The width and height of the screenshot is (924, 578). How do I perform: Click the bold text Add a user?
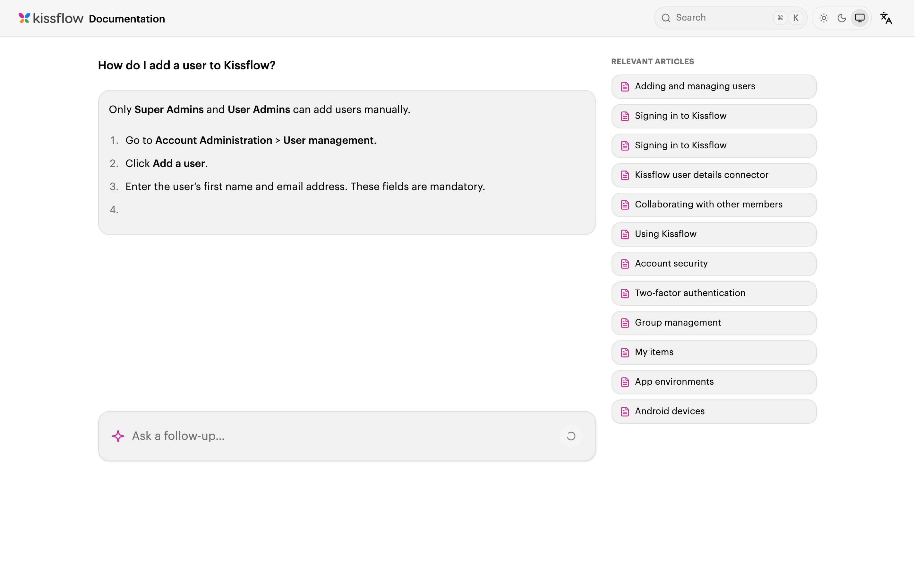(x=179, y=164)
